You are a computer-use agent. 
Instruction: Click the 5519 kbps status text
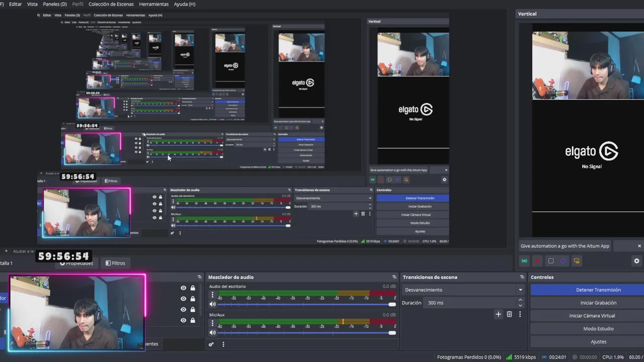pyautogui.click(x=525, y=357)
